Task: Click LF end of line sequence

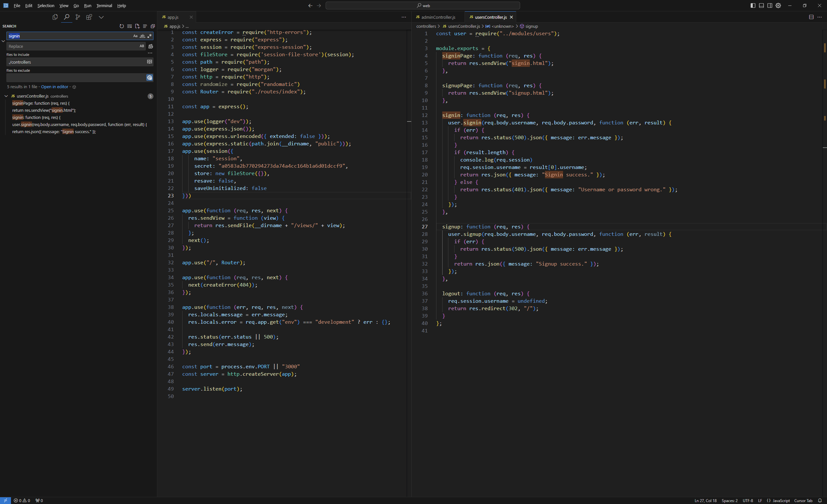Action: click(760, 500)
